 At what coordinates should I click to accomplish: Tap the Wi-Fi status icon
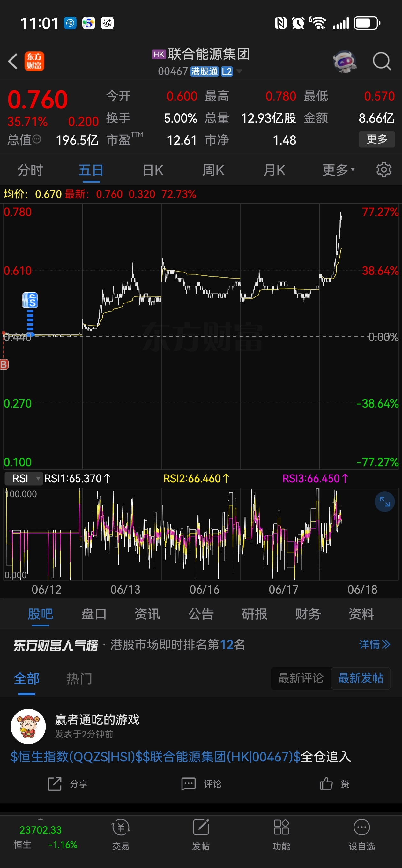317,23
